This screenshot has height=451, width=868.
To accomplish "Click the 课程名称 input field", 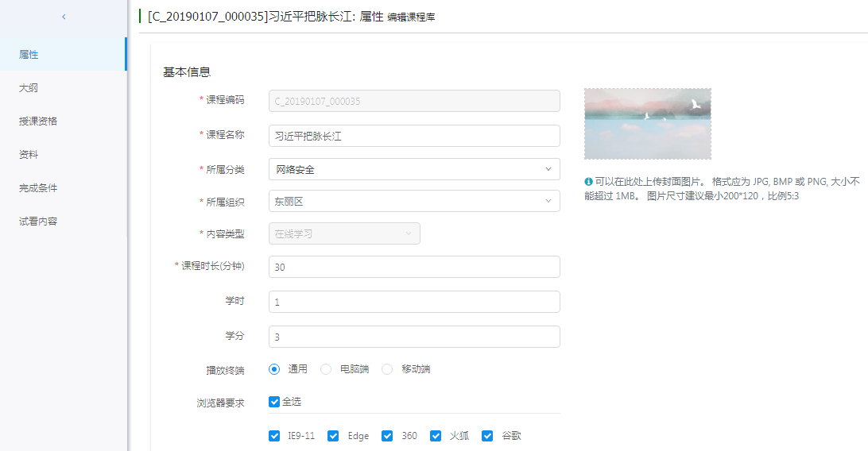I will (x=413, y=136).
